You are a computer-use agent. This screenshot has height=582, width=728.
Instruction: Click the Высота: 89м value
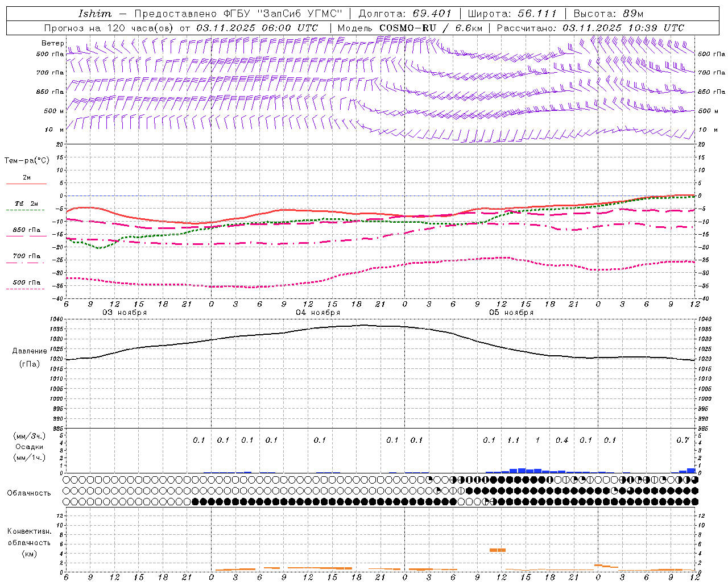click(x=609, y=14)
